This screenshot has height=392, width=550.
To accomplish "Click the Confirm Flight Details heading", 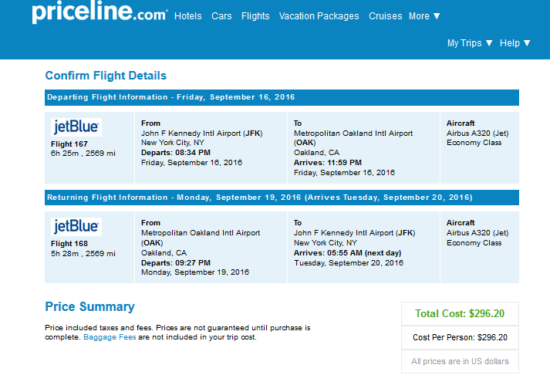I will click(x=106, y=76).
